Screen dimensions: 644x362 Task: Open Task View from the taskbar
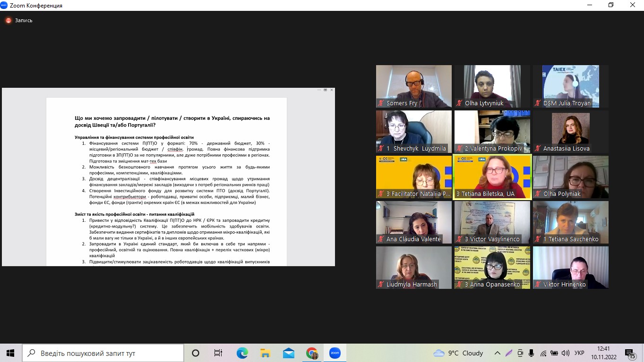[x=218, y=353]
